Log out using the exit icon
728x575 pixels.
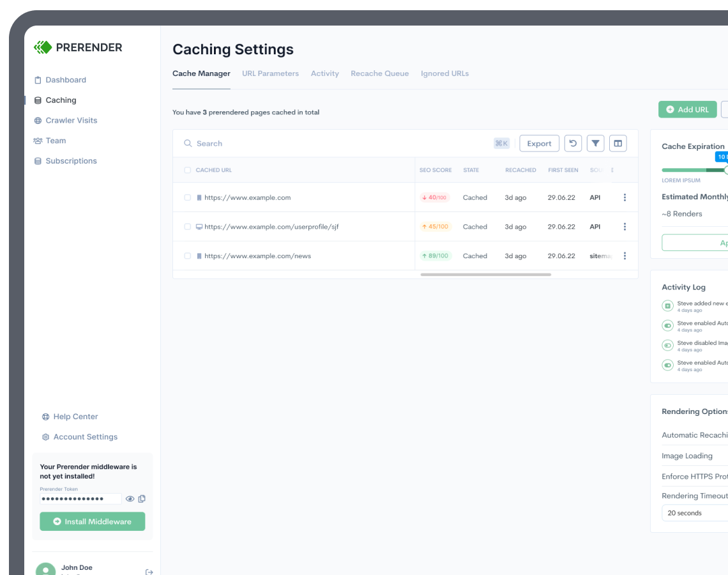[x=149, y=572]
